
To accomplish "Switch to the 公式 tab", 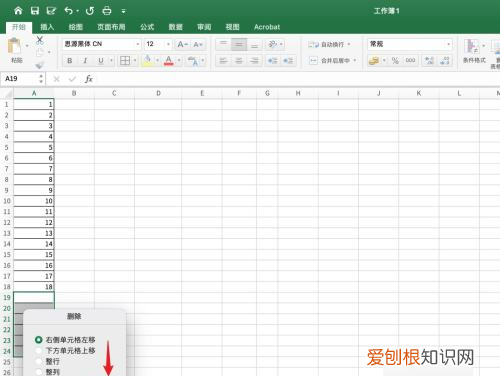I will click(147, 27).
